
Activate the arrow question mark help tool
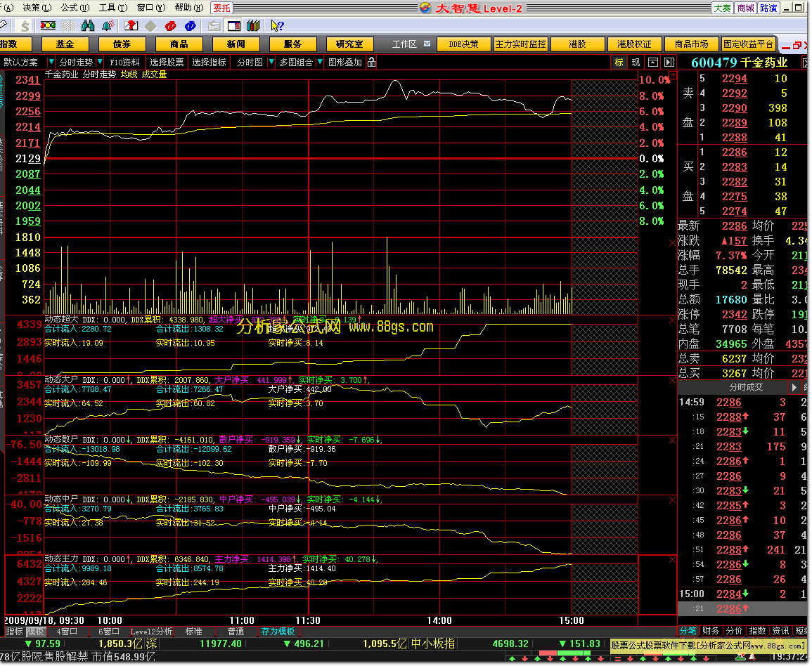[277, 25]
